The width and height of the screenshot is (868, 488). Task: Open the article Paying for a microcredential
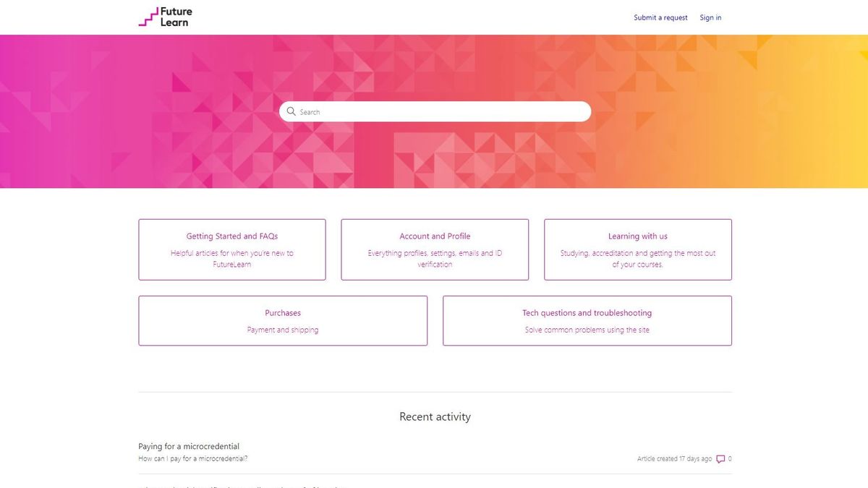[189, 446]
